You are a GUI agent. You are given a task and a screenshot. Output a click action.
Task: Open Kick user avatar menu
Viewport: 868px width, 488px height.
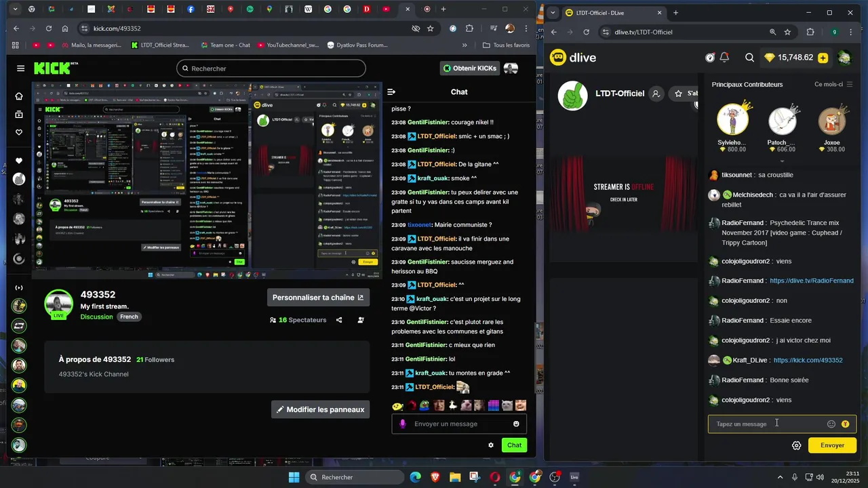511,68
